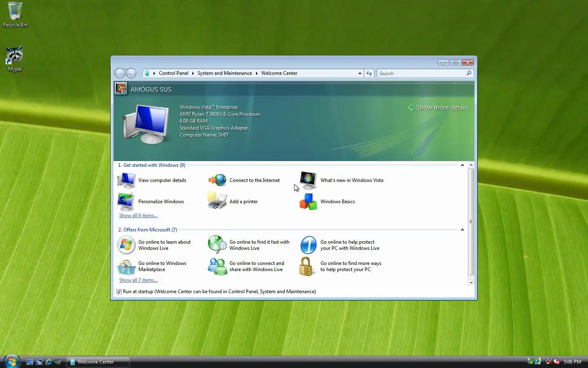Expand breadcrumb arrow after Control Panel
This screenshot has width=588, height=368.
pos(193,73)
